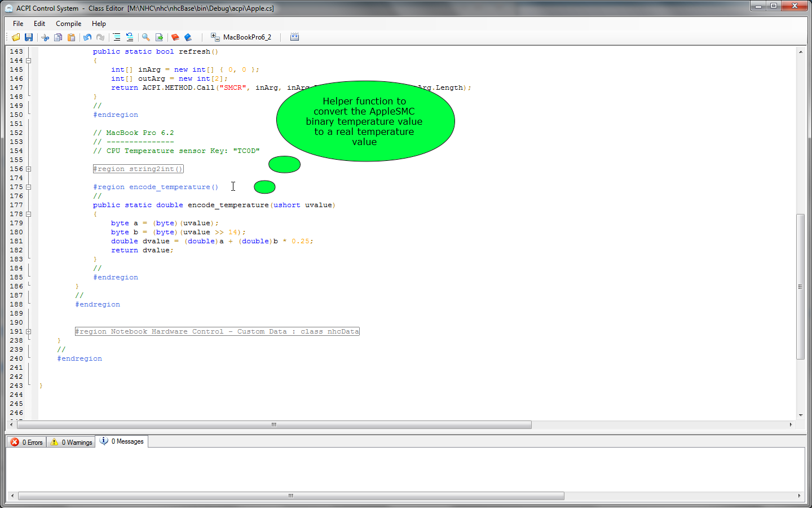Image resolution: width=812 pixels, height=508 pixels.
Task: Click the calendar-style icon right of MacBookPro6_2
Action: (294, 37)
